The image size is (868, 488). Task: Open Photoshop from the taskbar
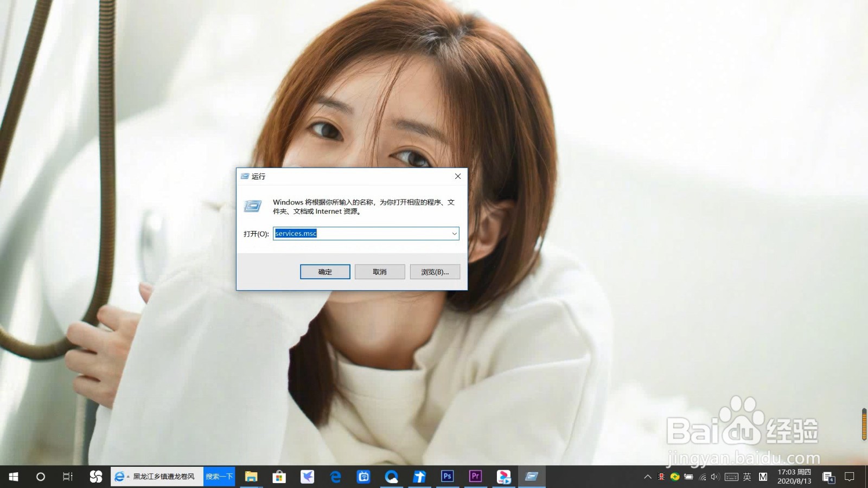[x=447, y=477]
